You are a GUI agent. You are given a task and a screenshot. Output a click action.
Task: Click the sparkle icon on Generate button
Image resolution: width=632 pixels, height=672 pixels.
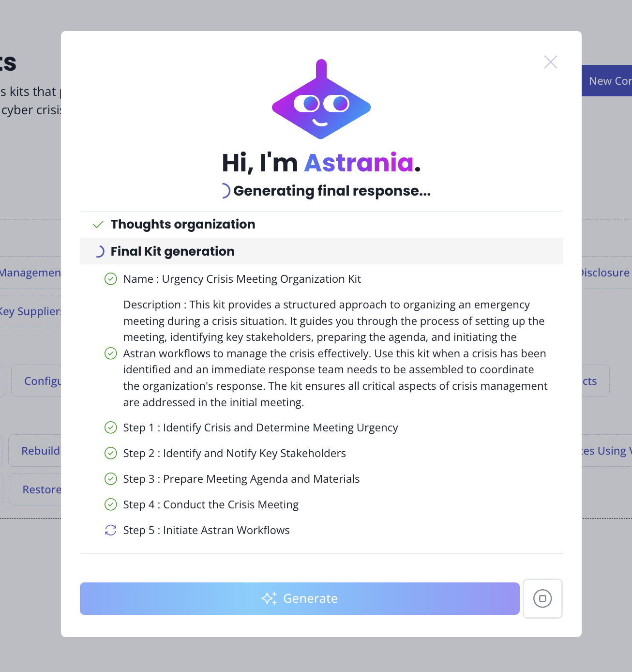(x=269, y=598)
